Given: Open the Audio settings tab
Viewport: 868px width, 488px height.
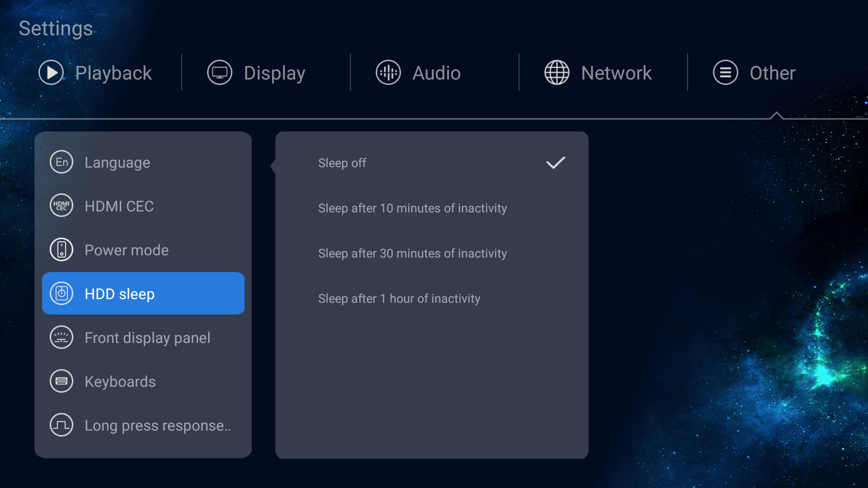Looking at the screenshot, I should click(418, 73).
